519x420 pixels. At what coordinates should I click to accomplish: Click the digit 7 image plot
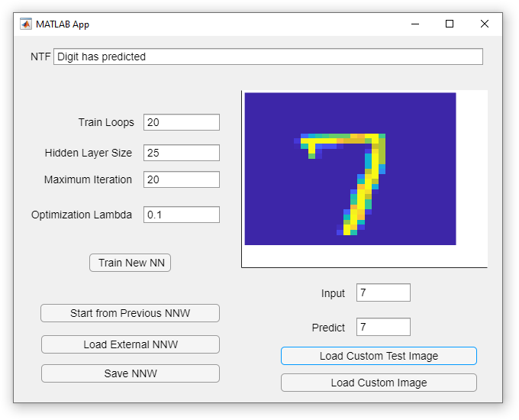coord(350,169)
